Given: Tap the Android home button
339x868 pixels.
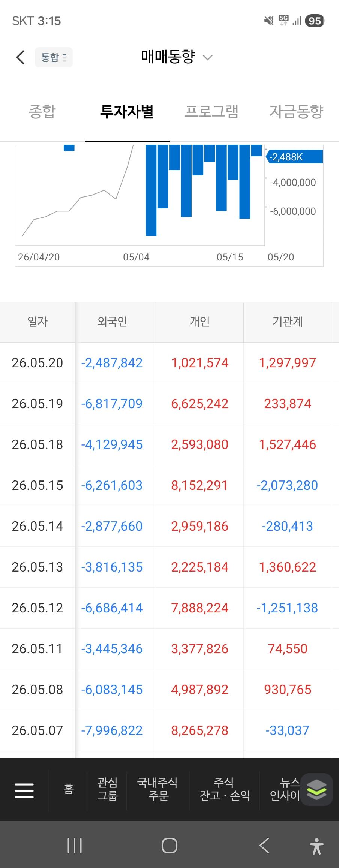Looking at the screenshot, I should 169,846.
